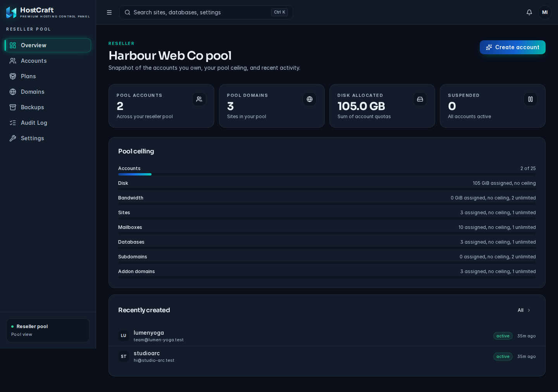The height and width of the screenshot is (392, 558).
Task: Click the Mailboxes row label
Action: point(130,227)
